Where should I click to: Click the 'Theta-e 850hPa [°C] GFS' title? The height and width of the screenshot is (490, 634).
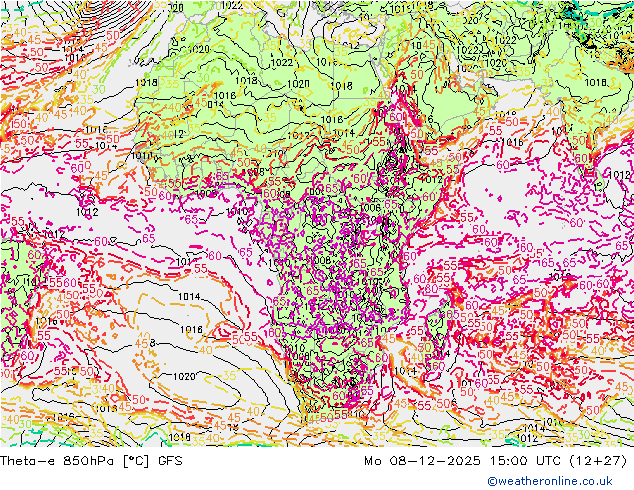point(91,461)
